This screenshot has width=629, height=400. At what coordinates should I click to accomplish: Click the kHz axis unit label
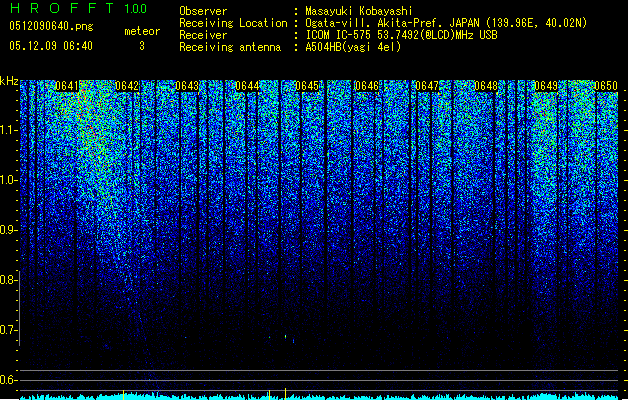point(9,81)
